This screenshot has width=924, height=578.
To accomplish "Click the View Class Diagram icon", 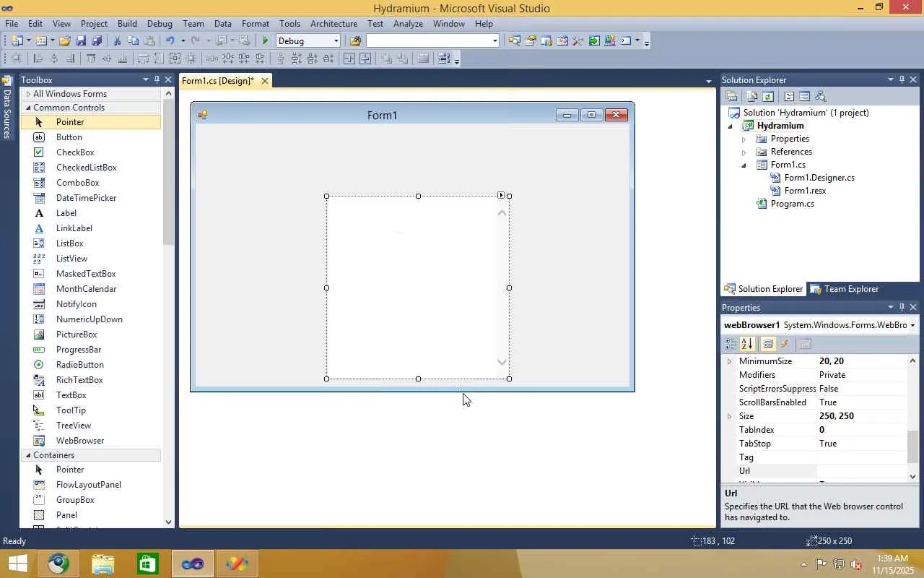I will pos(820,96).
